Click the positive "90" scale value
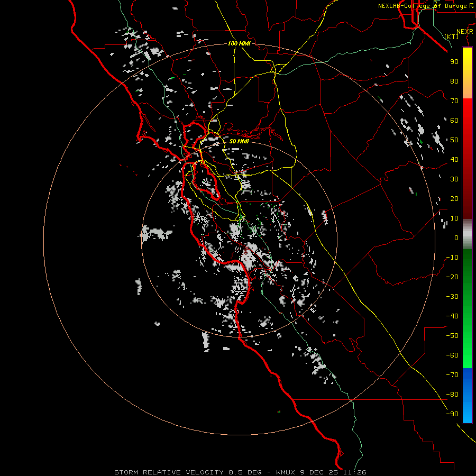 click(x=454, y=62)
